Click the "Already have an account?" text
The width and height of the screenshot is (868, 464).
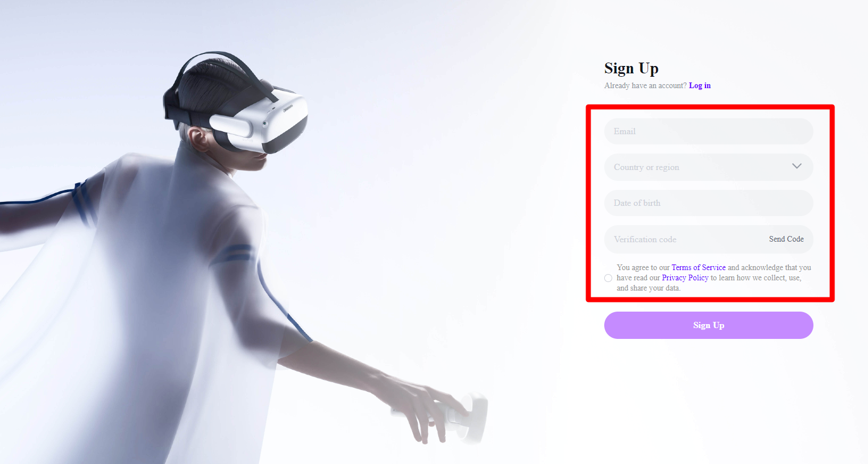[x=645, y=85]
